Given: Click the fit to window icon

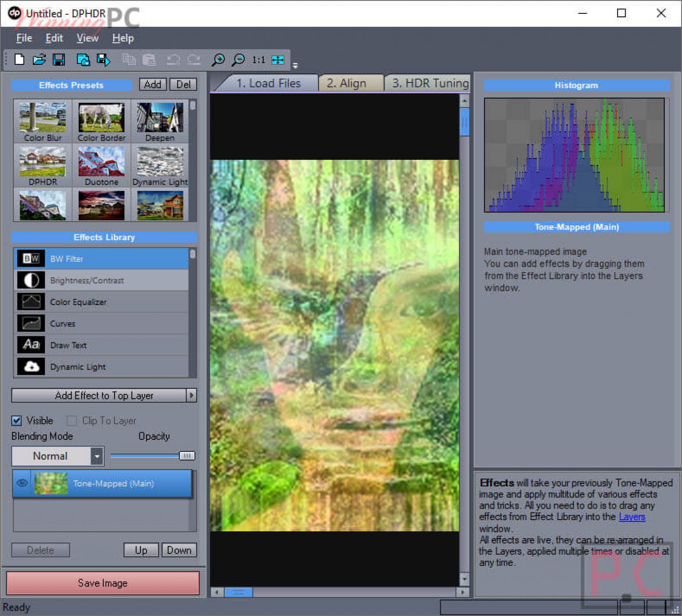Looking at the screenshot, I should pyautogui.click(x=278, y=59).
